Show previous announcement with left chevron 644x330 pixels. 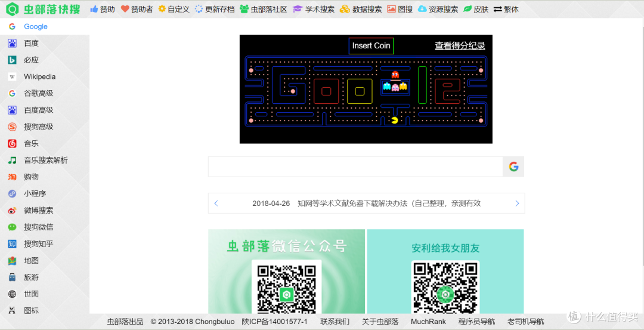tap(216, 203)
